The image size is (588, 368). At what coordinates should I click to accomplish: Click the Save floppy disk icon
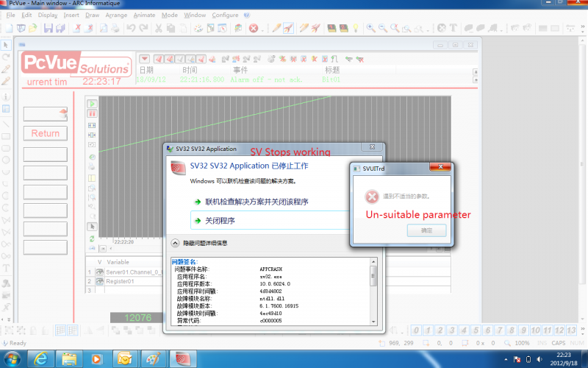49,28
